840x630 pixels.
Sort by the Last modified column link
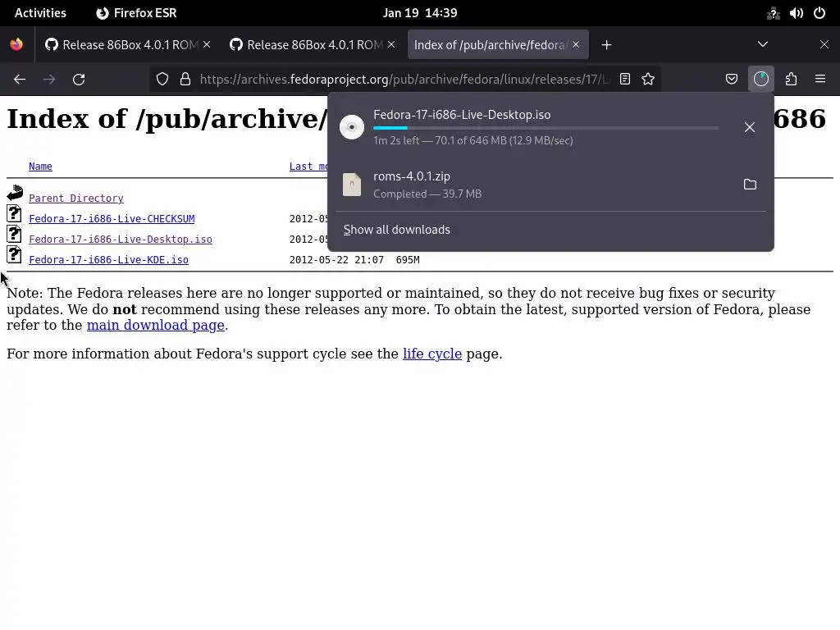click(x=308, y=166)
